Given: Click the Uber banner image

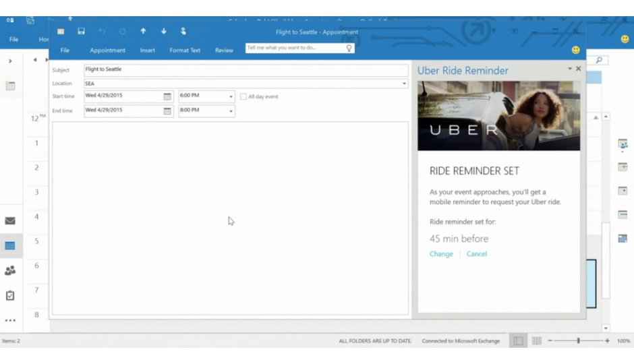Looking at the screenshot, I should coord(498,115).
